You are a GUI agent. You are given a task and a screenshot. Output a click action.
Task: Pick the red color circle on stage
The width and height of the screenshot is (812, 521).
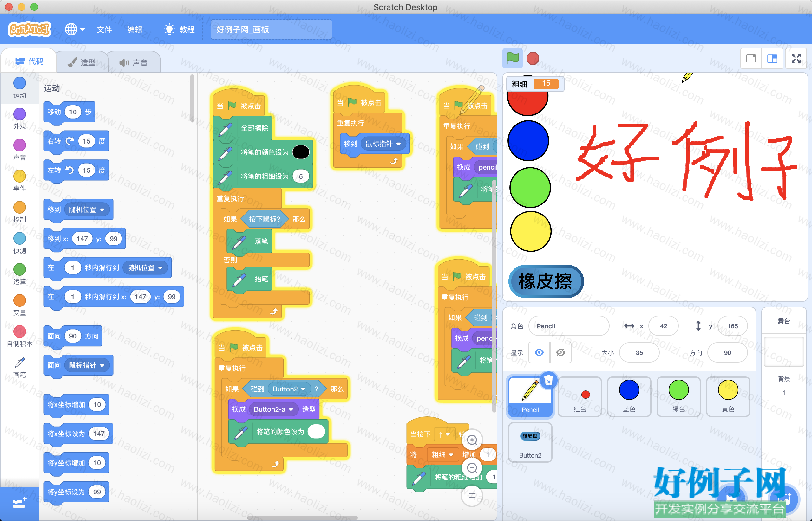point(527,103)
